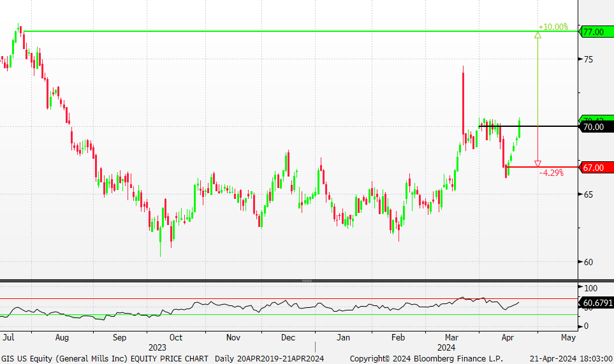Image resolution: width=614 pixels, height=364 pixels.
Task: Select the green 77.00 price tag
Action: [x=596, y=31]
